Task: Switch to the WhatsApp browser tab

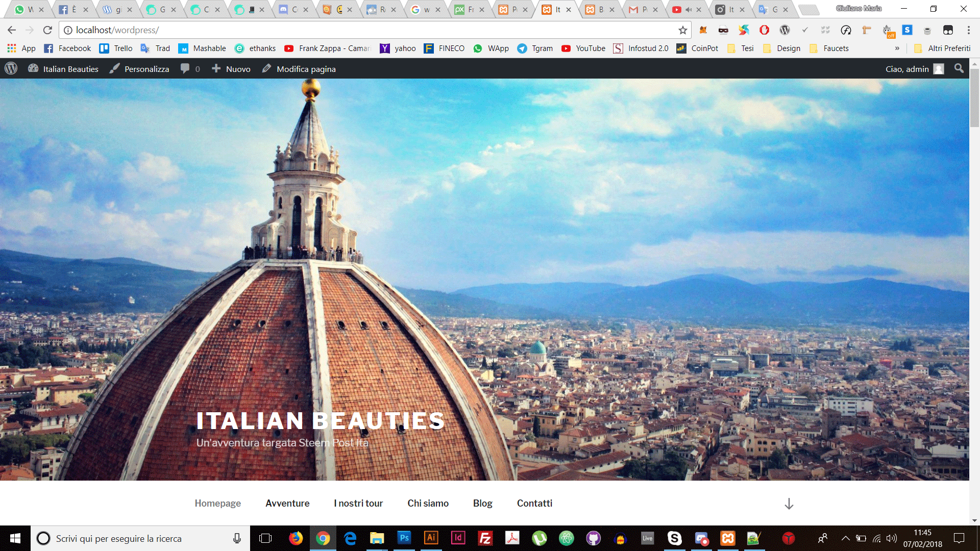Action: coord(29,9)
